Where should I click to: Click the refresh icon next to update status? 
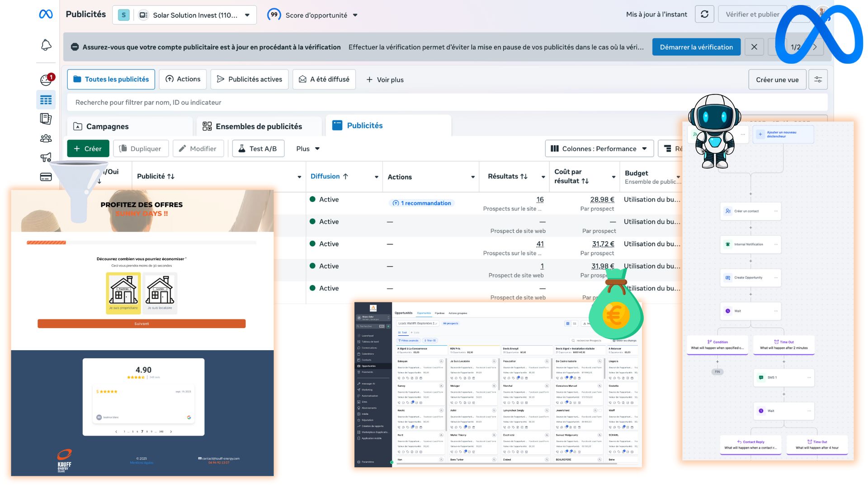[x=704, y=14]
